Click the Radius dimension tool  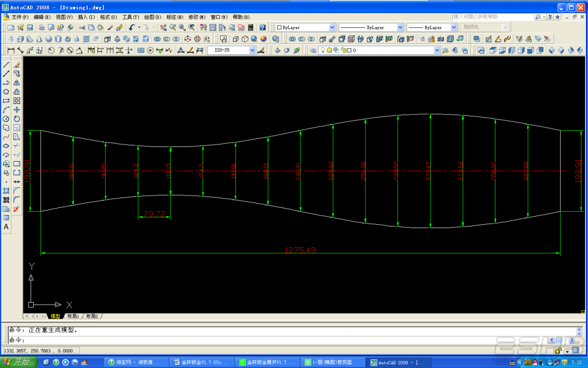[x=51, y=50]
